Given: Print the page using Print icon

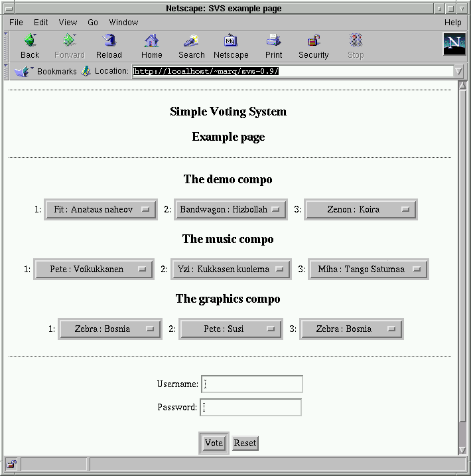Looking at the screenshot, I should click(x=273, y=41).
